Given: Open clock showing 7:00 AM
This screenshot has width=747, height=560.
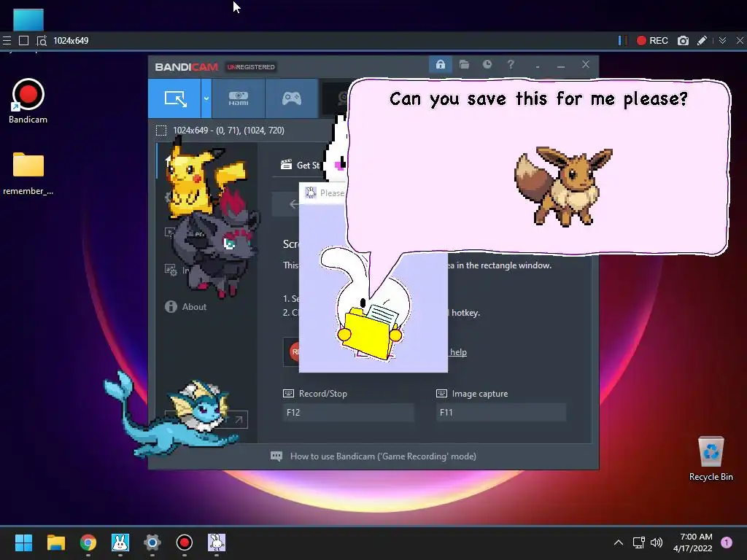Looking at the screenshot, I should pyautogui.click(x=693, y=542).
